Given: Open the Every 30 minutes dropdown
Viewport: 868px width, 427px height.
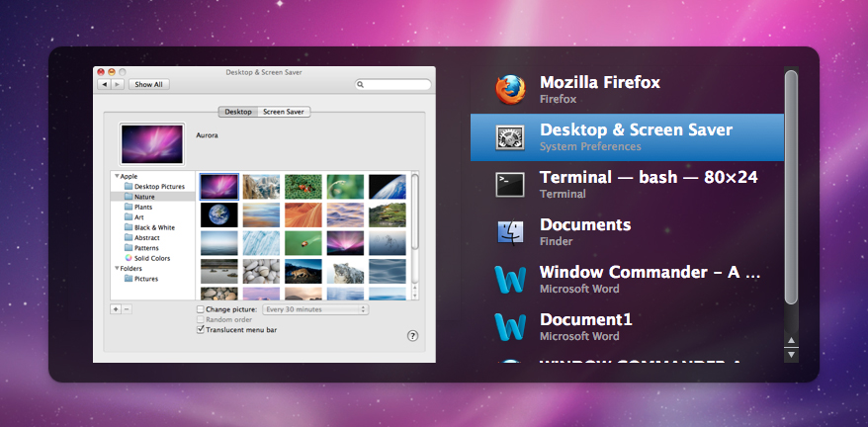Looking at the screenshot, I should pyautogui.click(x=315, y=309).
